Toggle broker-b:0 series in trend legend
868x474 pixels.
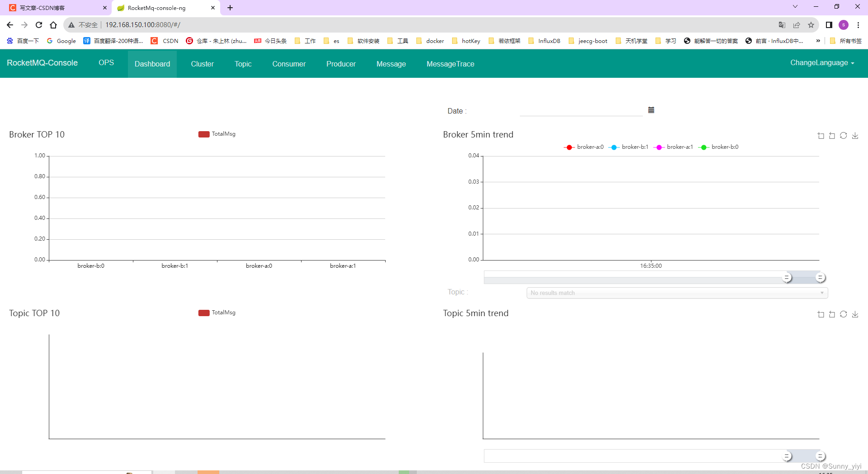(718, 147)
